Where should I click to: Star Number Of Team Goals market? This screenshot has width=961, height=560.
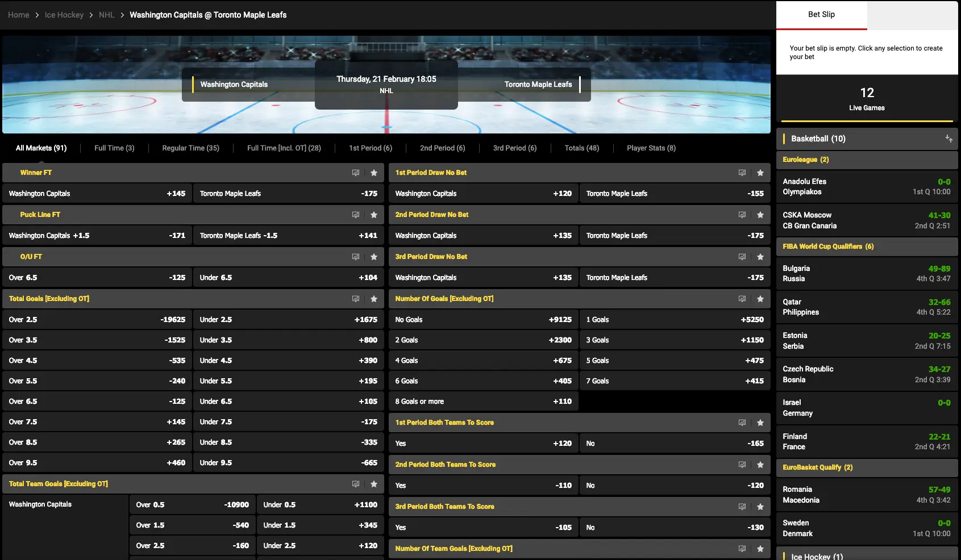760,549
